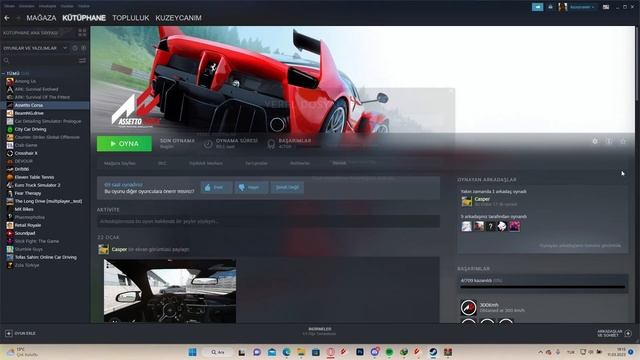Open advanced filter options icon

[82, 60]
